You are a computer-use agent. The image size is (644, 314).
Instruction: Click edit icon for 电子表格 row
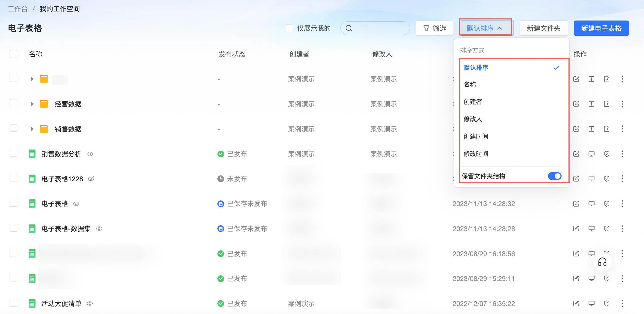tap(576, 204)
